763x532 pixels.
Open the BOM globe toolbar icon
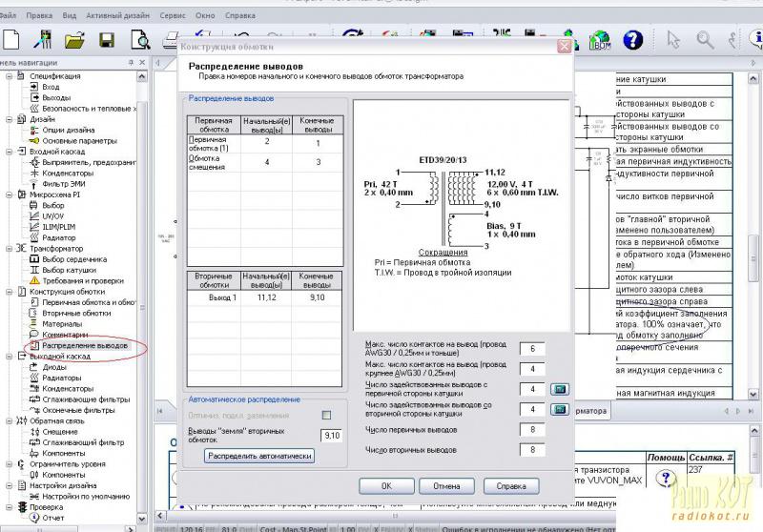click(600, 40)
